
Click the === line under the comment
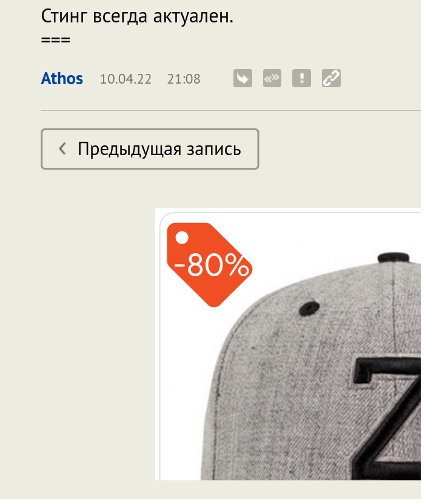pos(55,40)
